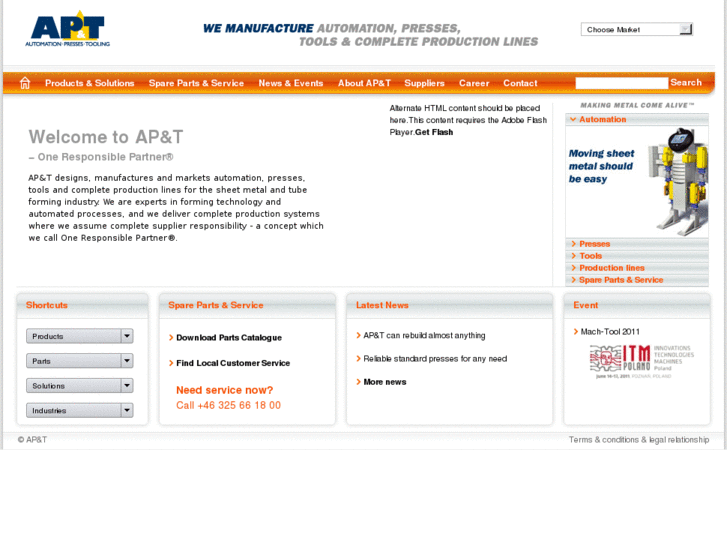Open the Suppliers menu item
The height and width of the screenshot is (545, 727).
[424, 83]
